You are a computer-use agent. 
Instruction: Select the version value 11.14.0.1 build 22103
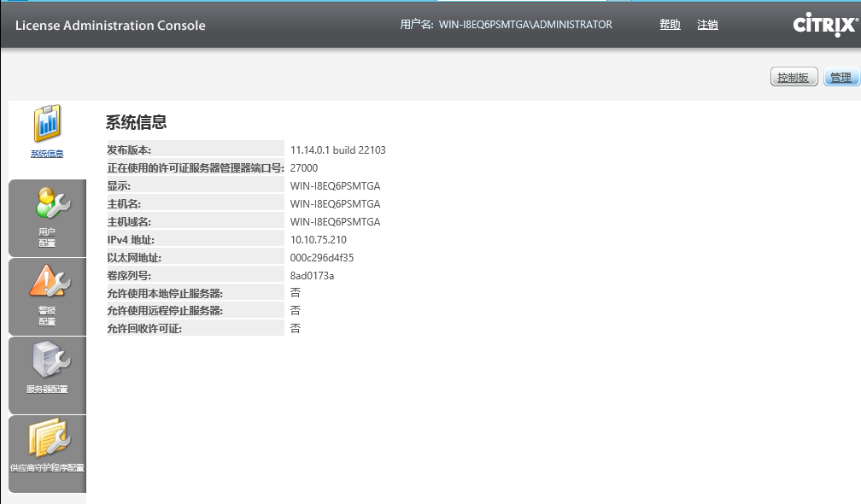click(x=337, y=149)
